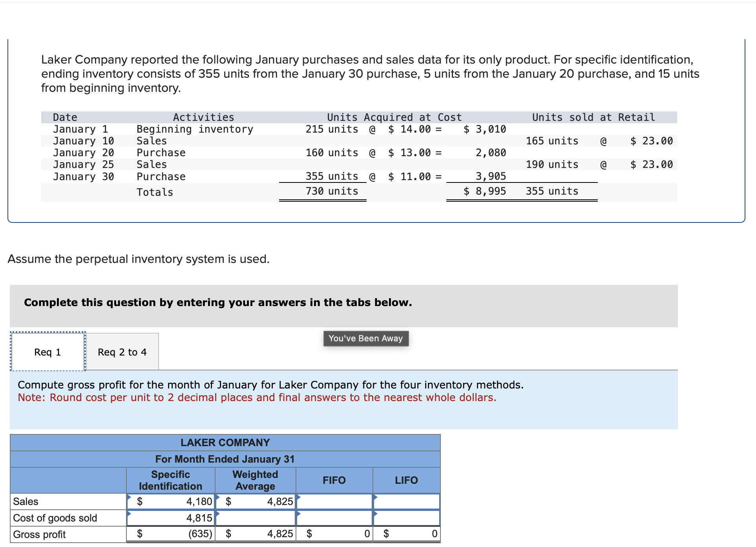756x547 pixels.
Task: Click empty Cost of goods sold LIFO cell
Action: [x=406, y=518]
